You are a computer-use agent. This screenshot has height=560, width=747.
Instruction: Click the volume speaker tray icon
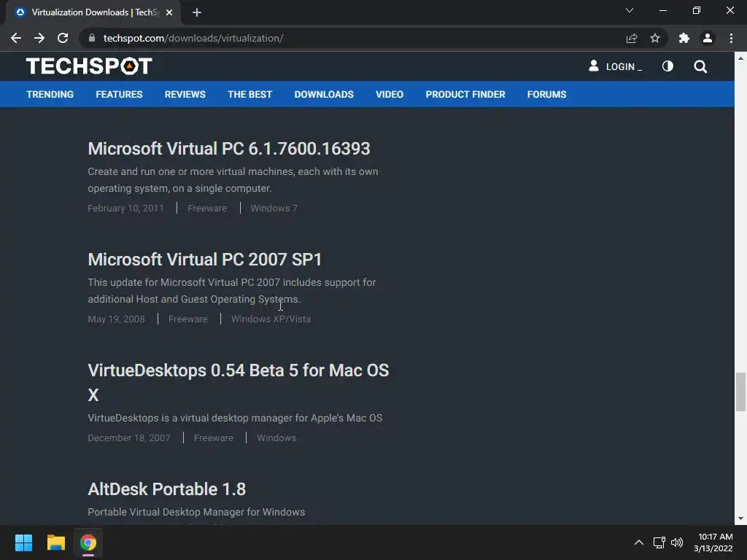[x=676, y=542]
